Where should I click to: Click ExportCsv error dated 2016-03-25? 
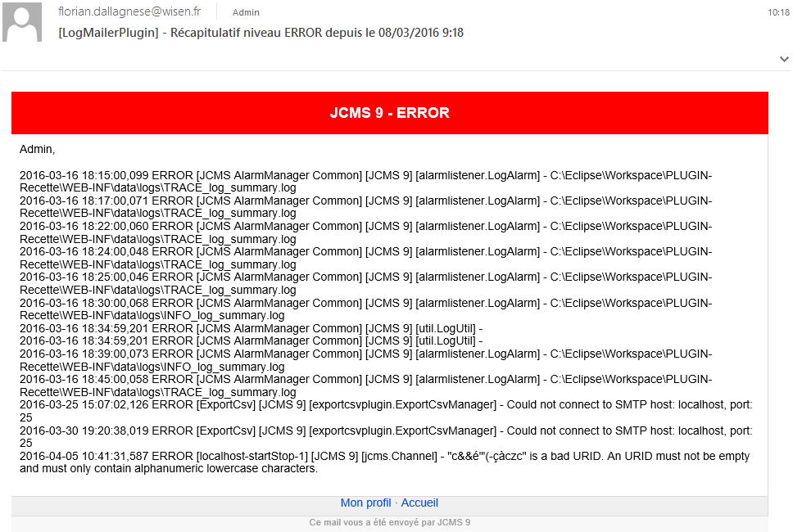[x=386, y=411]
